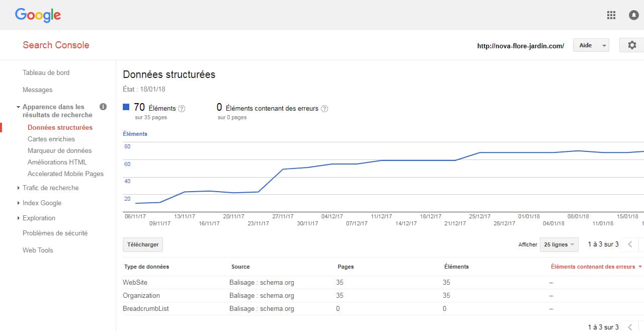Open the 25 lignes rows dropdown

[x=558, y=244]
